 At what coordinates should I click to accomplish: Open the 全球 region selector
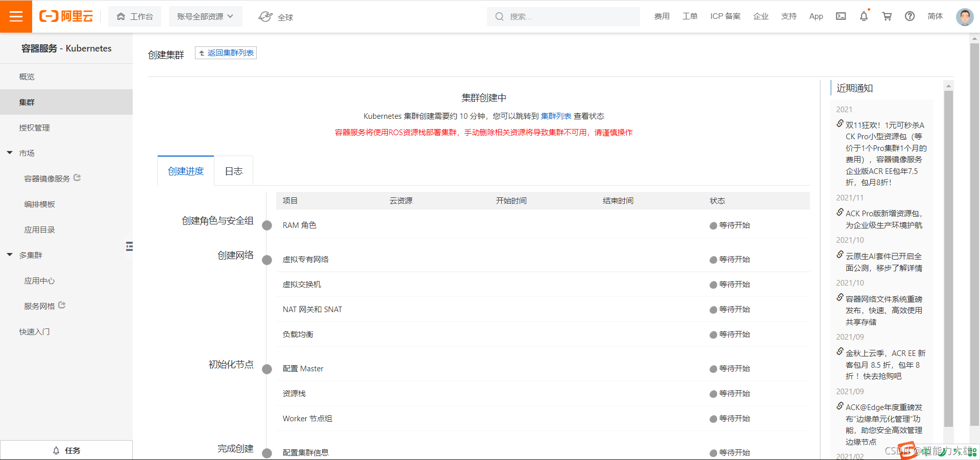(x=276, y=17)
